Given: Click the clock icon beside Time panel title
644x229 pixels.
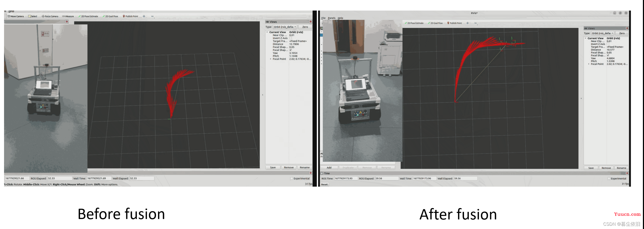Looking at the screenshot, I should pyautogui.click(x=322, y=173).
